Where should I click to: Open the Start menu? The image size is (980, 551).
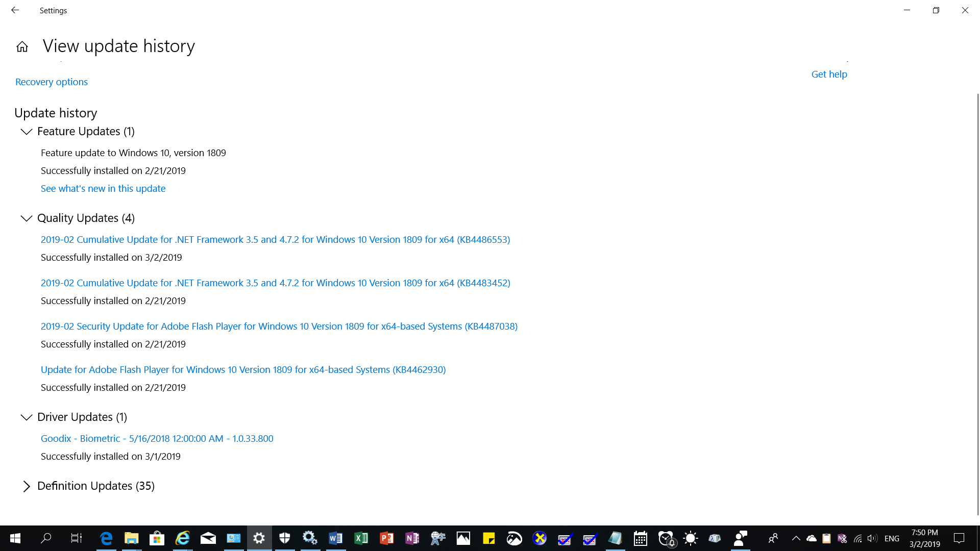(14, 538)
